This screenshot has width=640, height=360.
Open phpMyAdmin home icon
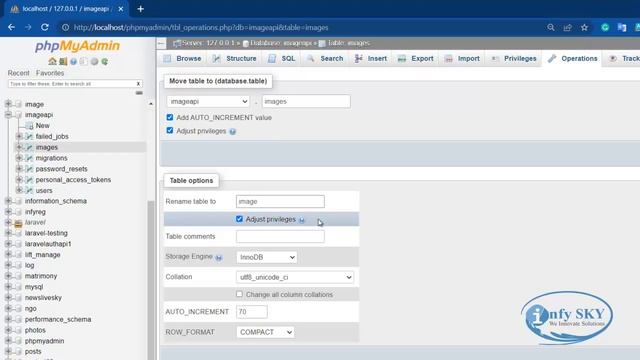pos(52,62)
